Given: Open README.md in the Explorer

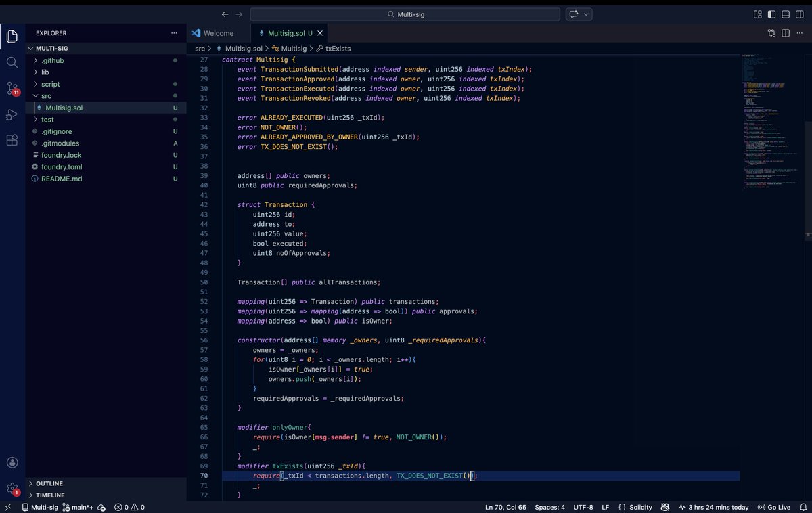Looking at the screenshot, I should tap(106, 179).
